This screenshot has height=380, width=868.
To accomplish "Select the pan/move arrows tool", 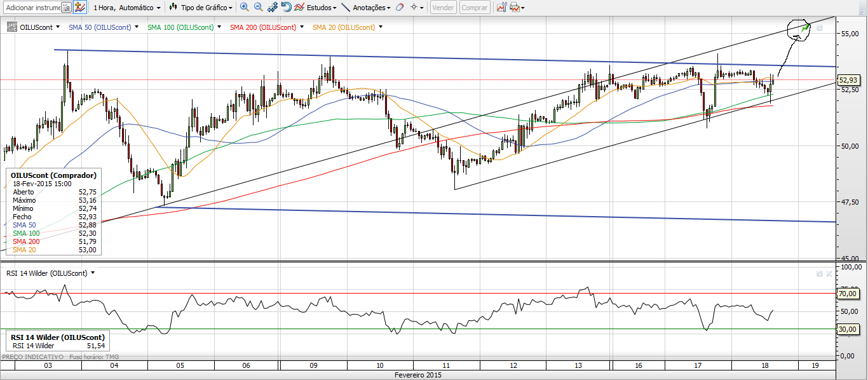I will pos(273,8).
